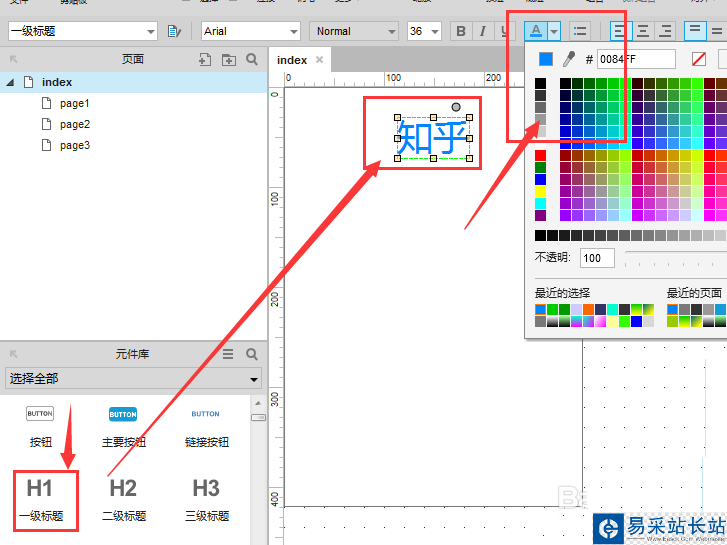Click the Bold formatting button

click(x=461, y=31)
